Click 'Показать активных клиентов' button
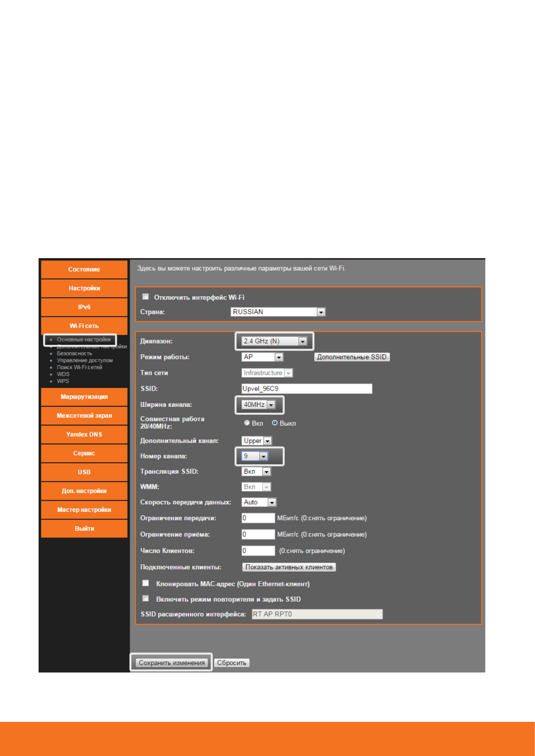This screenshot has width=535, height=756. click(289, 567)
